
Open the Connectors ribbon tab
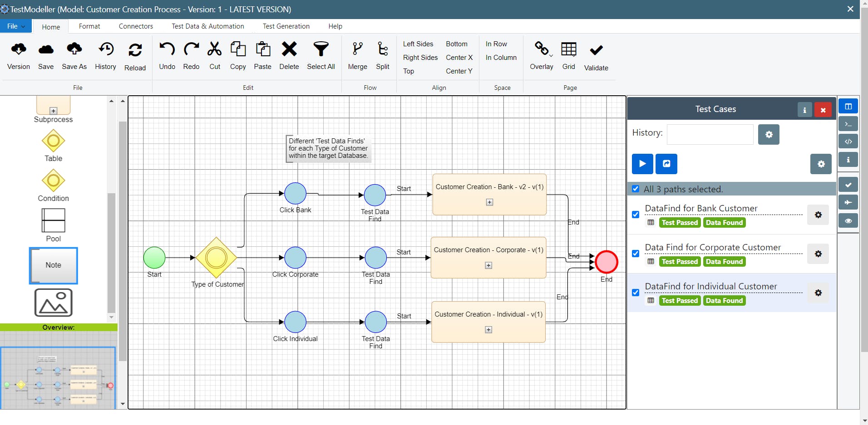(x=136, y=26)
